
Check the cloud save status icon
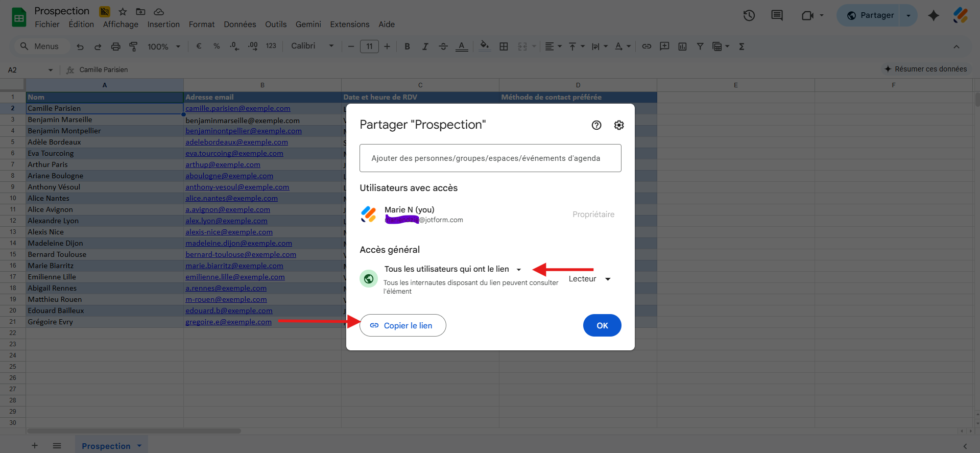[159, 11]
